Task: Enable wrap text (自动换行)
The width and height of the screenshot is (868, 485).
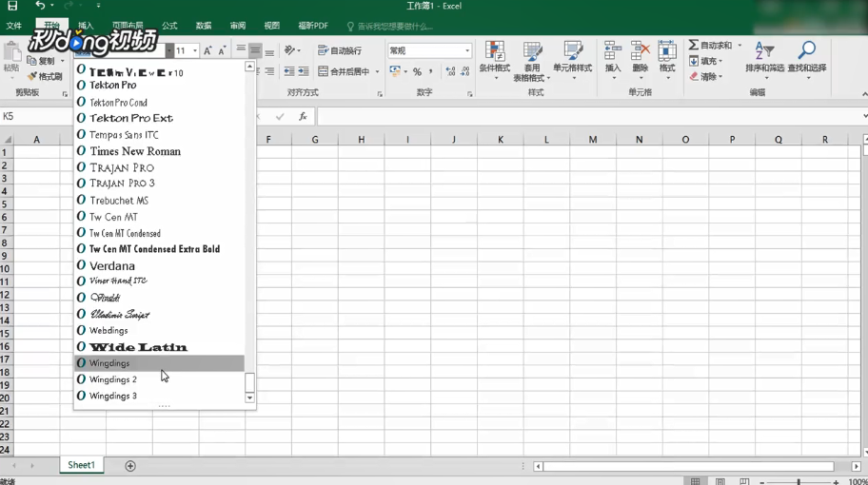Action: tap(340, 50)
